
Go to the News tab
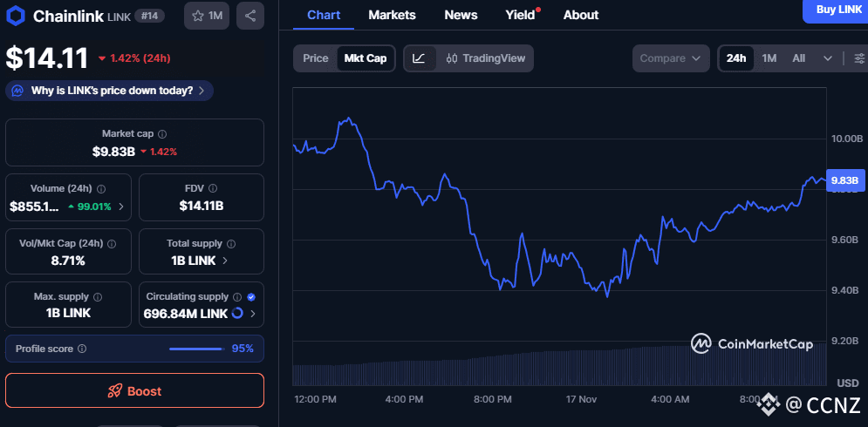(x=461, y=15)
